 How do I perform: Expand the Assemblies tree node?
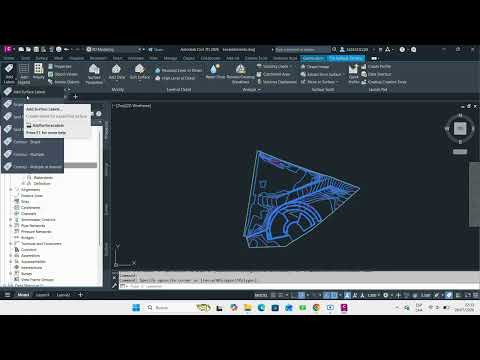pyautogui.click(x=11, y=256)
